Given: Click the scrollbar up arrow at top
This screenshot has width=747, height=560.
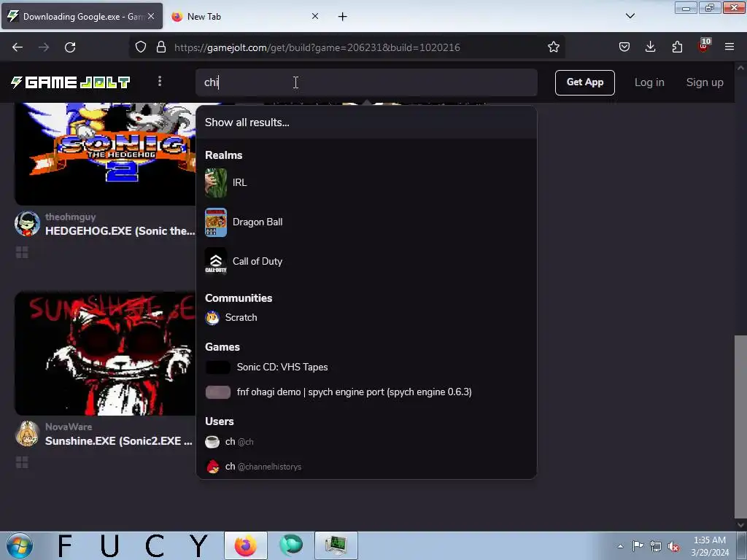Looking at the screenshot, I should (740, 68).
